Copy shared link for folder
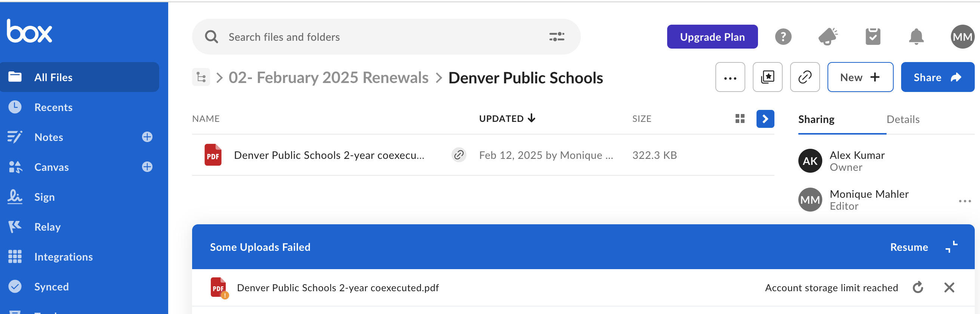 point(805,77)
